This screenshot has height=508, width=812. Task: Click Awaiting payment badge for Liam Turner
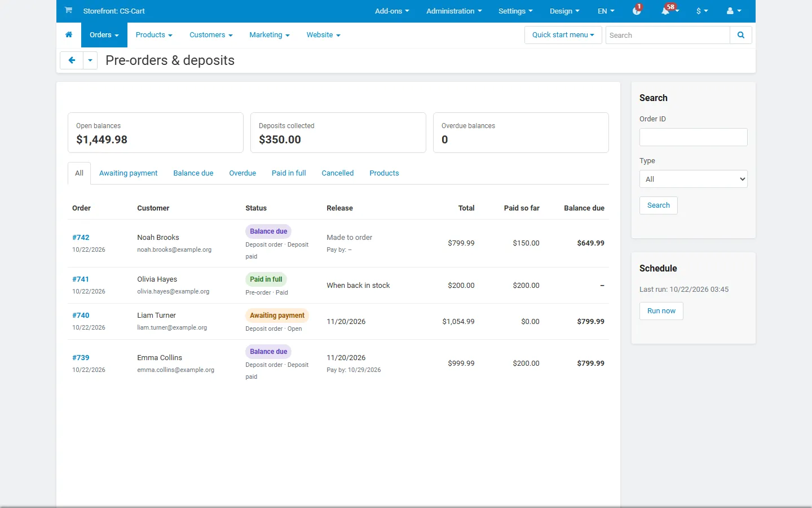pyautogui.click(x=277, y=316)
